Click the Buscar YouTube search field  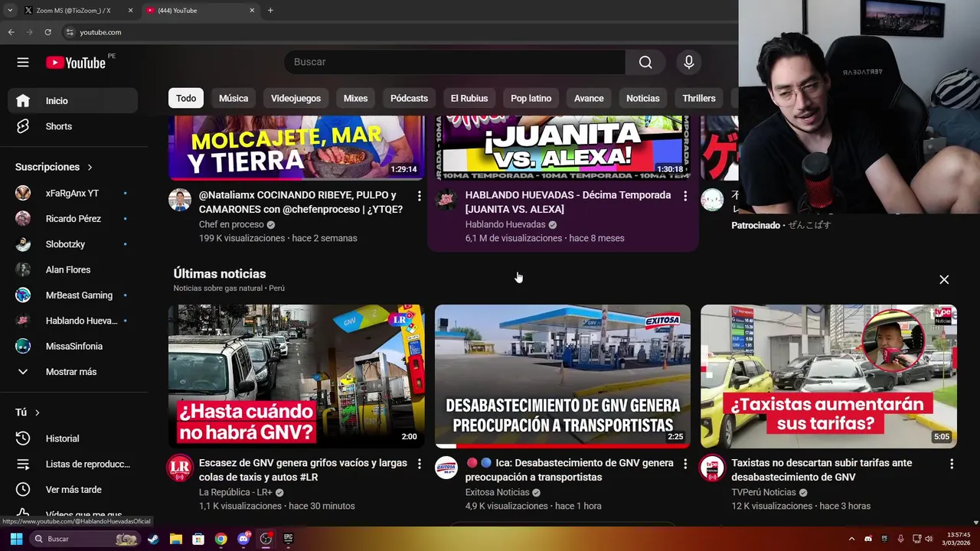point(455,62)
